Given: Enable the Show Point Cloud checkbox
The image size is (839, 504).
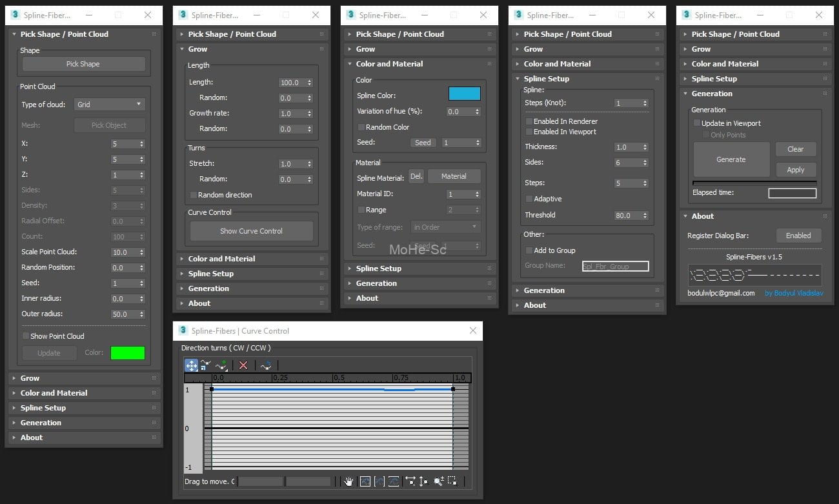Looking at the screenshot, I should click(26, 336).
